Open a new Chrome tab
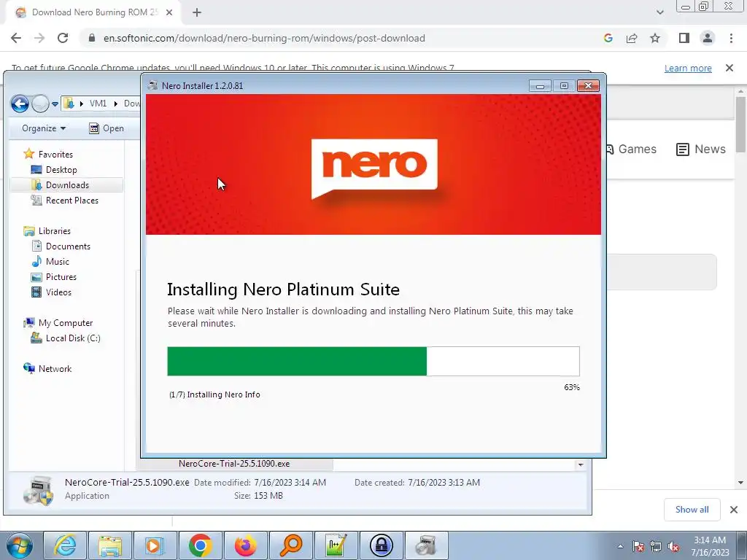Screen dimensions: 747x560 click(x=197, y=12)
